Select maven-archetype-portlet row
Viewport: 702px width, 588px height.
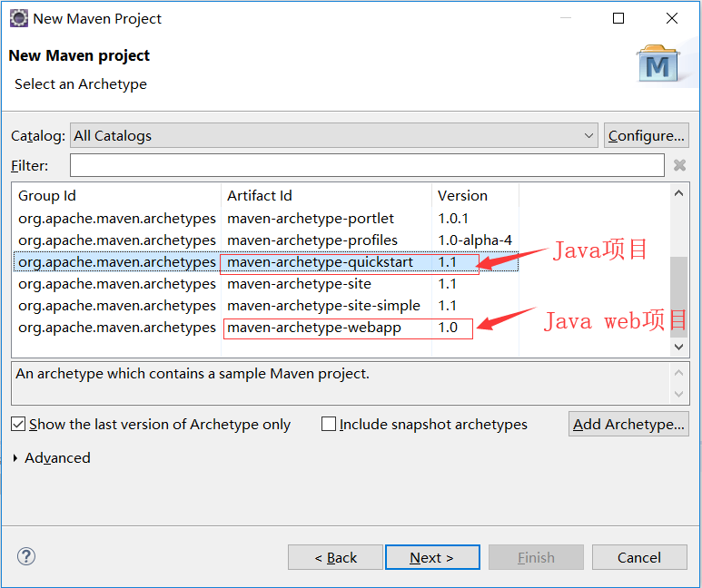coord(266,219)
